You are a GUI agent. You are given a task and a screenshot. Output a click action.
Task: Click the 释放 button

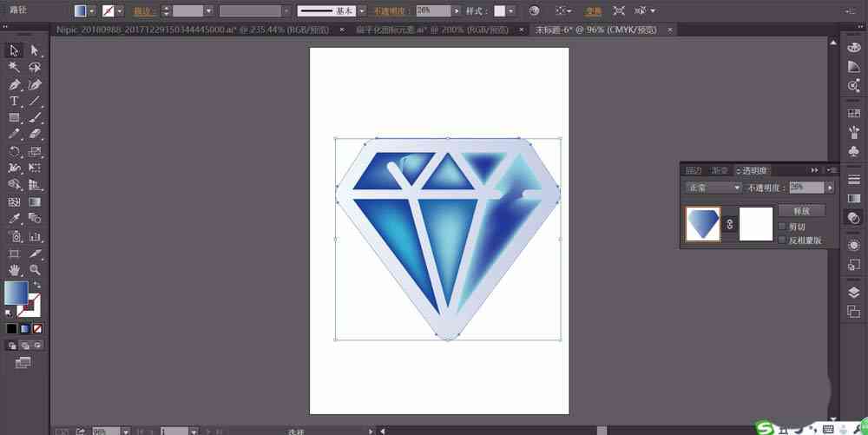click(x=801, y=211)
